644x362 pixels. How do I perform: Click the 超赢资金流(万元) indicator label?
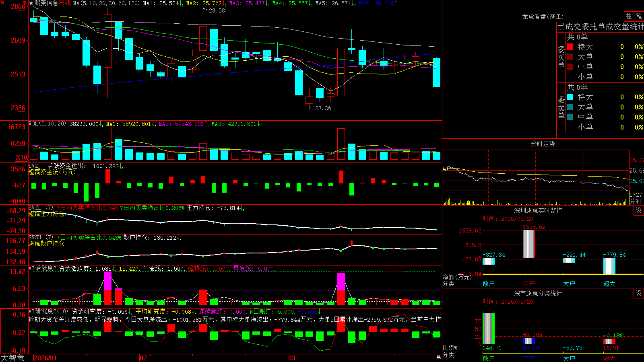click(x=52, y=172)
